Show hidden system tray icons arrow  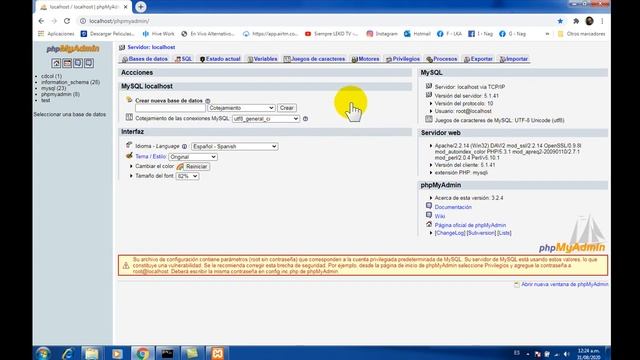[528, 354]
